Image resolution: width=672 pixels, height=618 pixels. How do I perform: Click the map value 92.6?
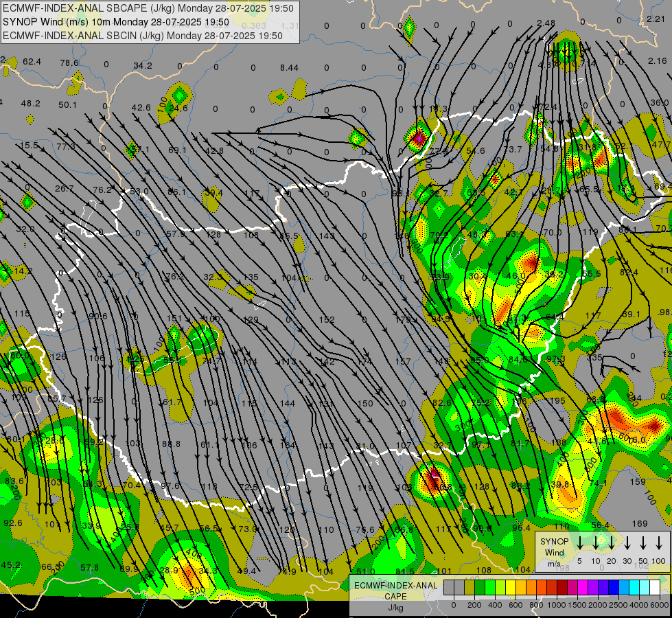pyautogui.click(x=13, y=523)
